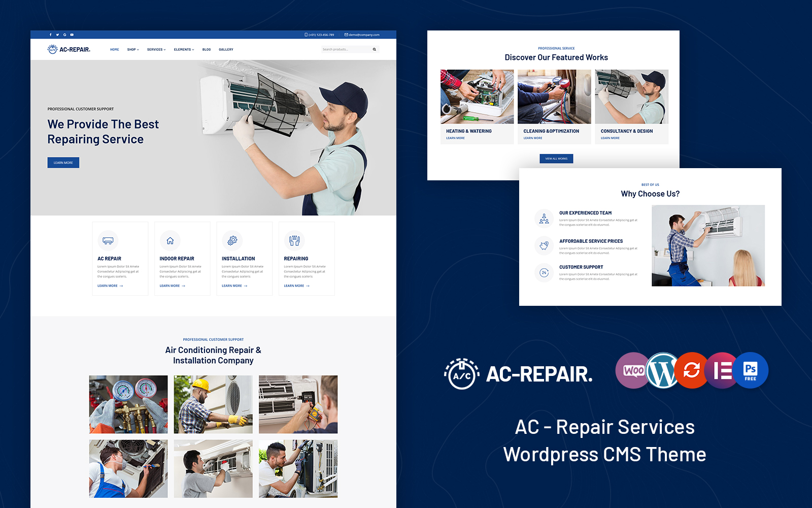Viewport: 812px width, 508px height.
Task: Click the LEARN MORE button in hero banner
Action: point(63,163)
